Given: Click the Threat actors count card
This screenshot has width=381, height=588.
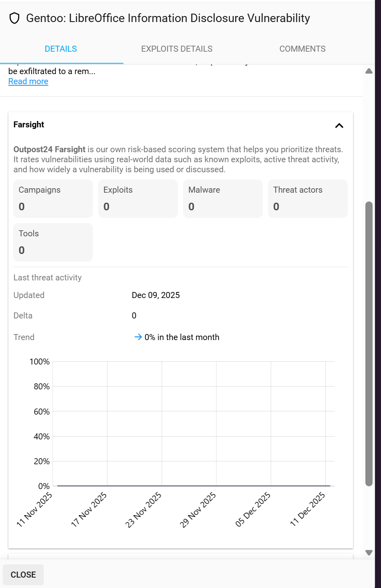Looking at the screenshot, I should [x=308, y=199].
